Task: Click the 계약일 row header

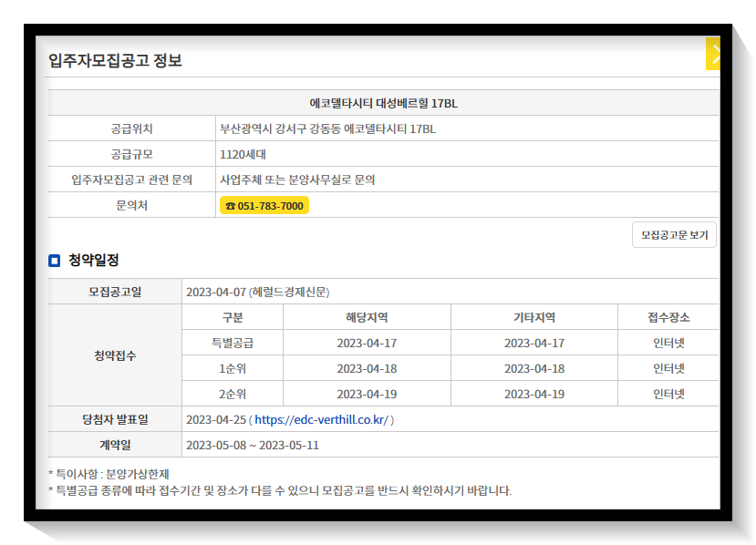Action: (115, 445)
